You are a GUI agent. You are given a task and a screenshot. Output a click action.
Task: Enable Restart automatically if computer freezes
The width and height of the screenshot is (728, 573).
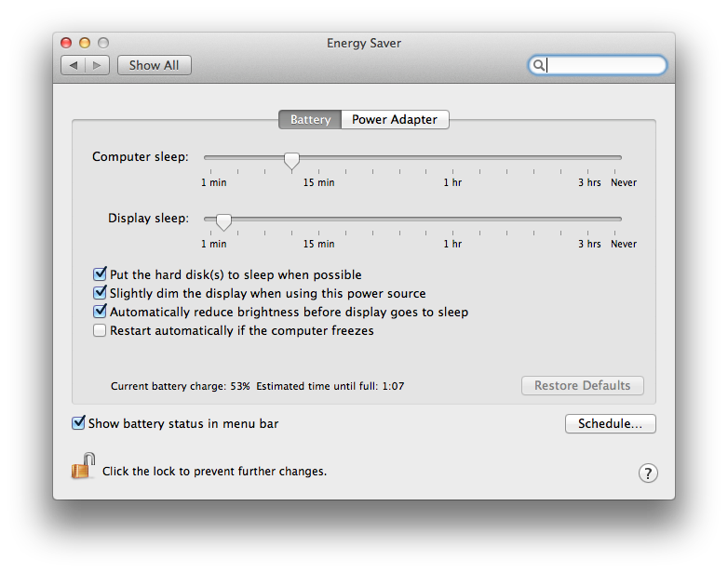pos(100,330)
